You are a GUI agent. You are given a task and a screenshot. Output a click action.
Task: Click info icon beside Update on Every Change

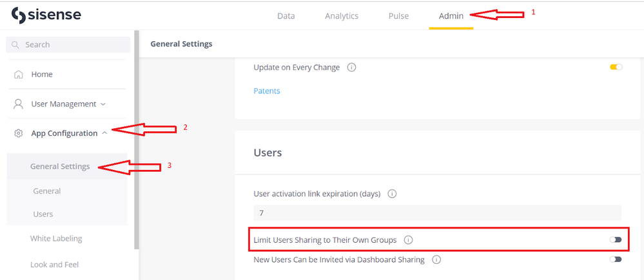click(352, 68)
